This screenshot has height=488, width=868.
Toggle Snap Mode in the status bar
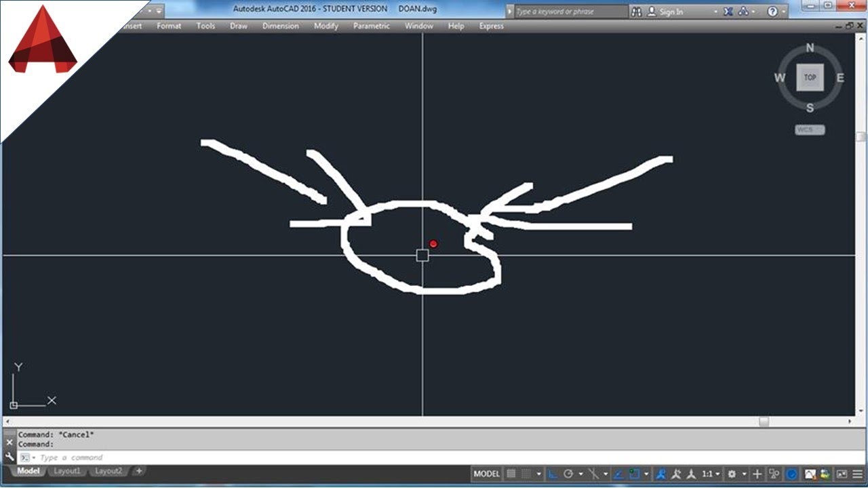[526, 474]
